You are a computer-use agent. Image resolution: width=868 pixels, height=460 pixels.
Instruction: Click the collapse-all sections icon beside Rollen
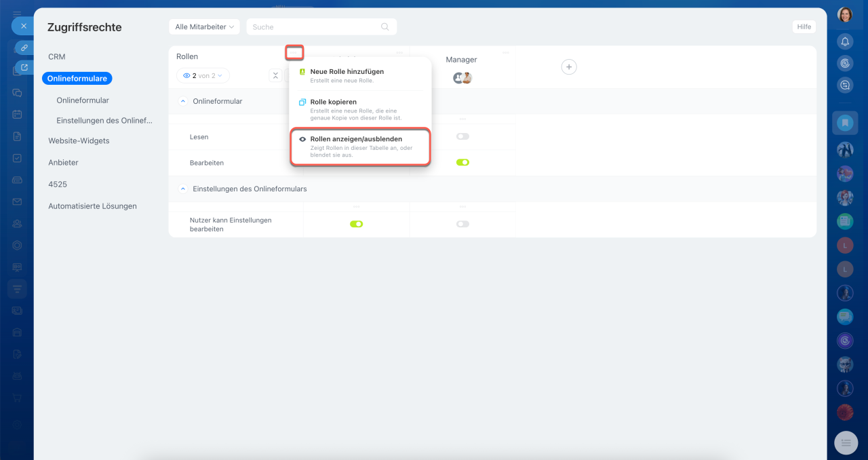pyautogui.click(x=275, y=76)
